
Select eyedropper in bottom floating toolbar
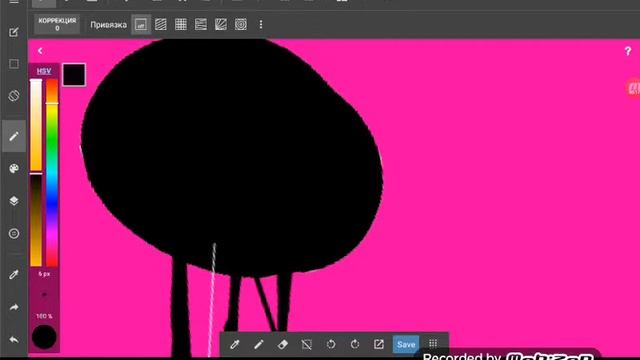tap(235, 344)
